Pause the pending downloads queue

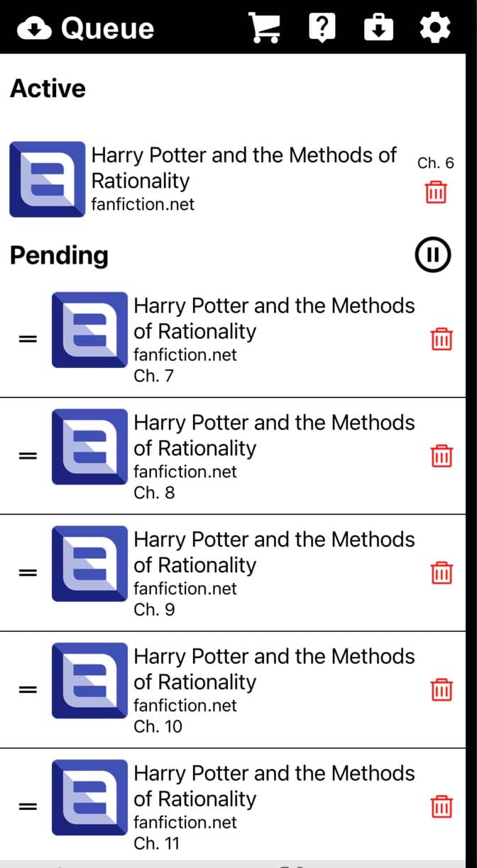point(433,255)
